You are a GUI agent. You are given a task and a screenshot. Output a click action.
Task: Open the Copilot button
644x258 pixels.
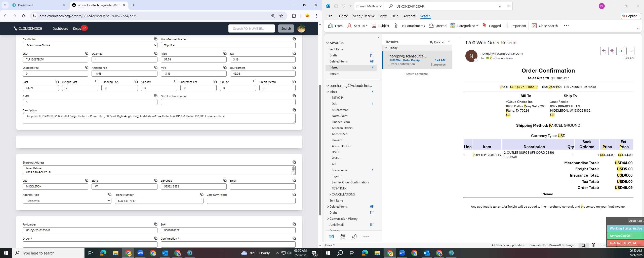(x=631, y=16)
